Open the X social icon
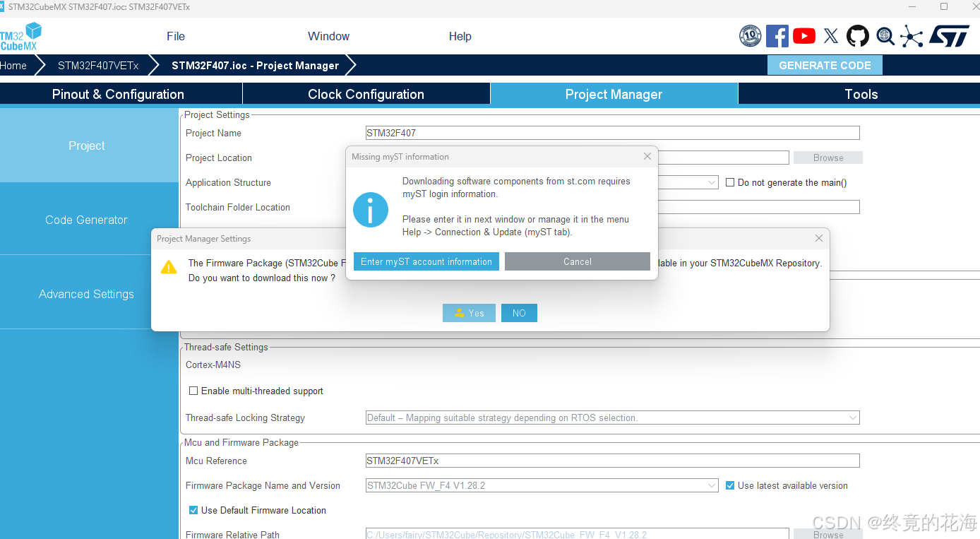The width and height of the screenshot is (980, 539). coord(831,36)
